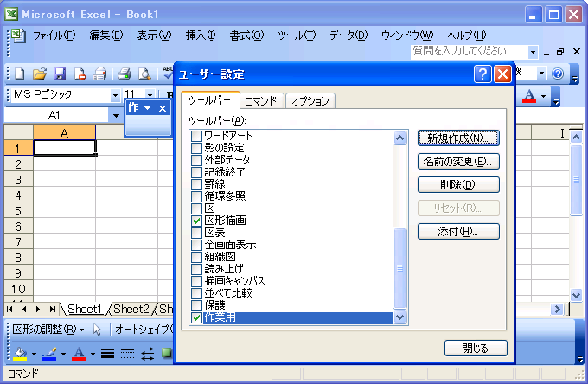Check the 影の設定 toolbar checkbox
The width and height of the screenshot is (588, 384).
coord(196,148)
